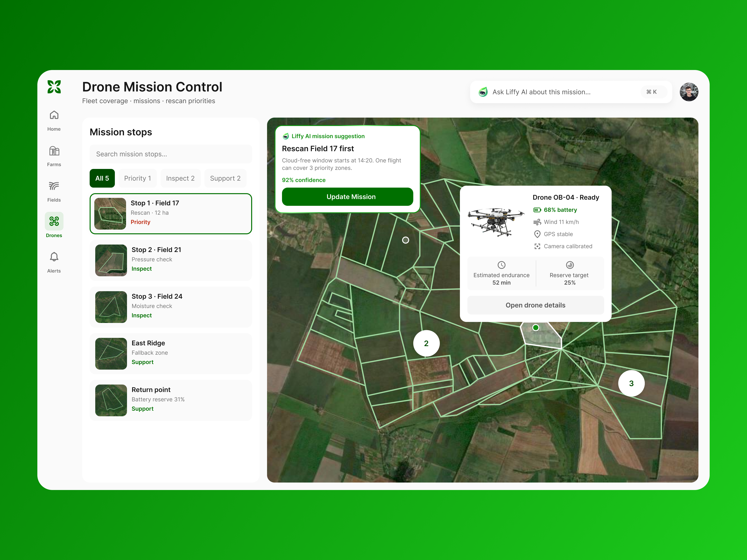Click the red Priority label on Stop 1
This screenshot has width=747, height=560.
[x=141, y=222]
